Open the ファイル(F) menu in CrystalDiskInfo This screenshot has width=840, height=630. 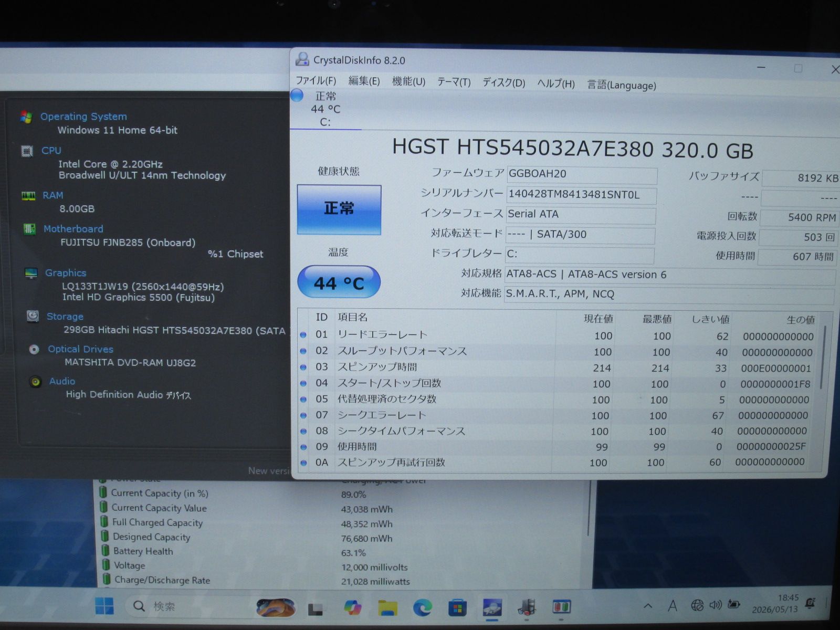tap(316, 80)
